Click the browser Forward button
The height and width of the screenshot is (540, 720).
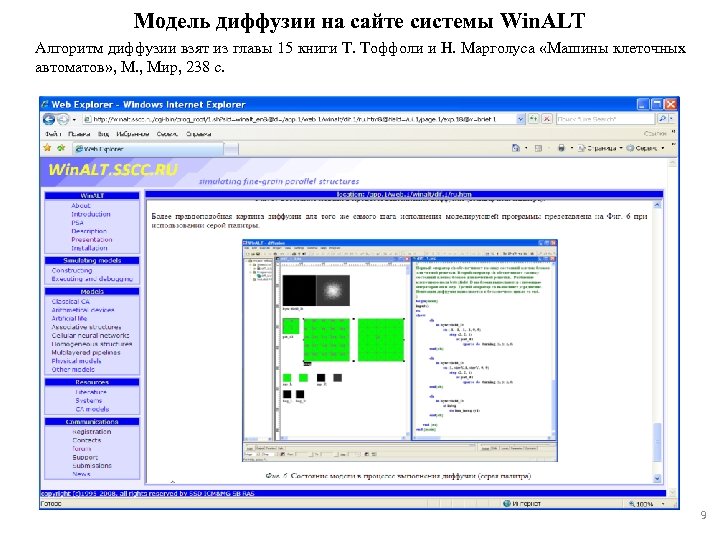pyautogui.click(x=62, y=119)
